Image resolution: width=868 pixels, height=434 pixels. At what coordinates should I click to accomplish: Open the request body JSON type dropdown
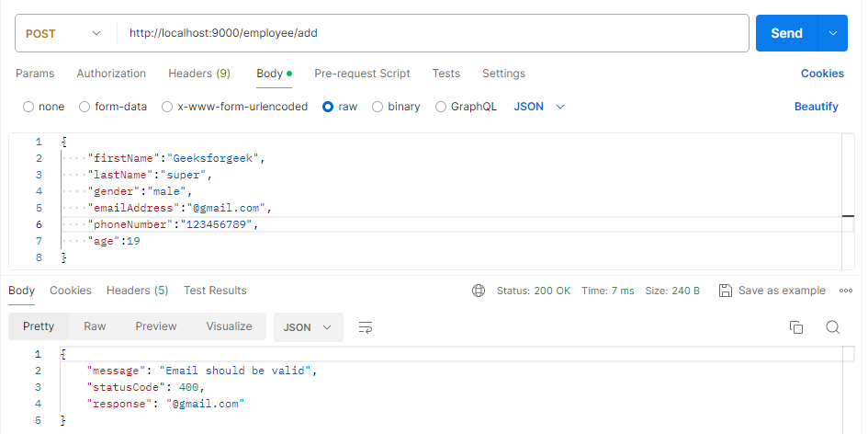539,107
